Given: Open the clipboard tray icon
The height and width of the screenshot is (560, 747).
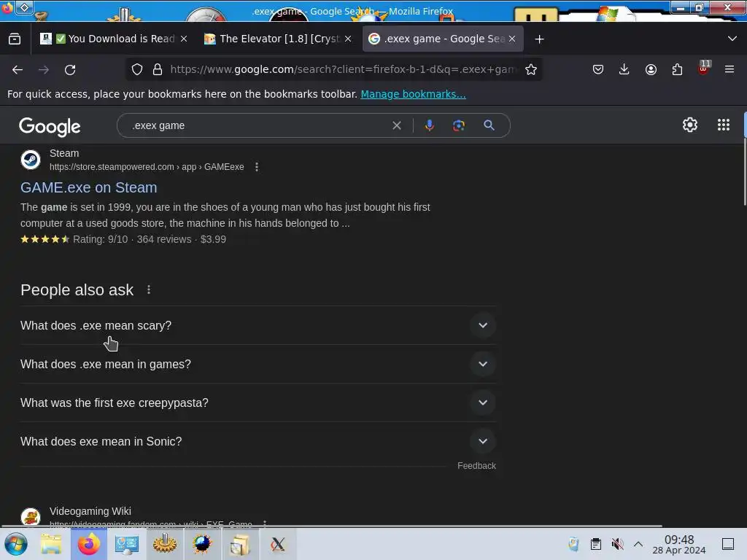Looking at the screenshot, I should 595,544.
